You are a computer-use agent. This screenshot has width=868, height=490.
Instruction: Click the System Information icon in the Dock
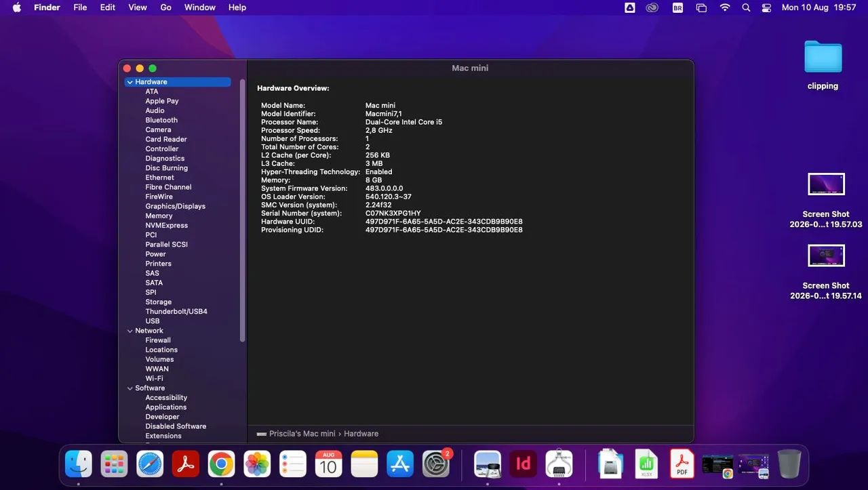tap(559, 464)
